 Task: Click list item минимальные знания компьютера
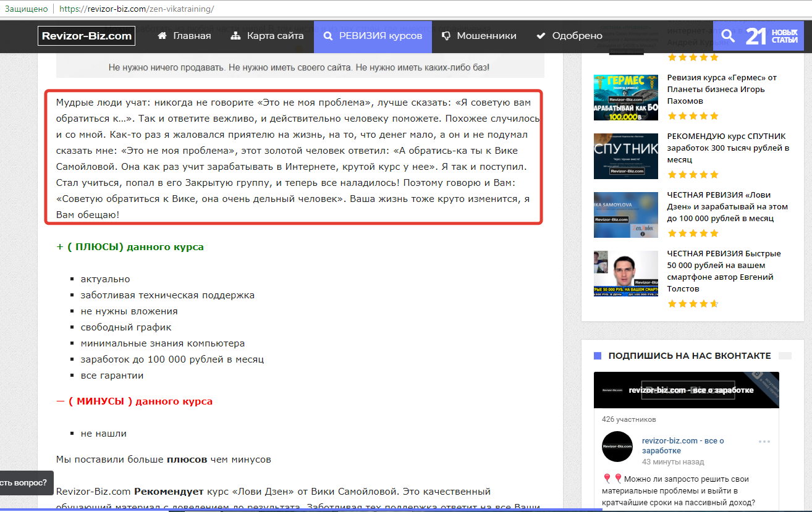163,343
